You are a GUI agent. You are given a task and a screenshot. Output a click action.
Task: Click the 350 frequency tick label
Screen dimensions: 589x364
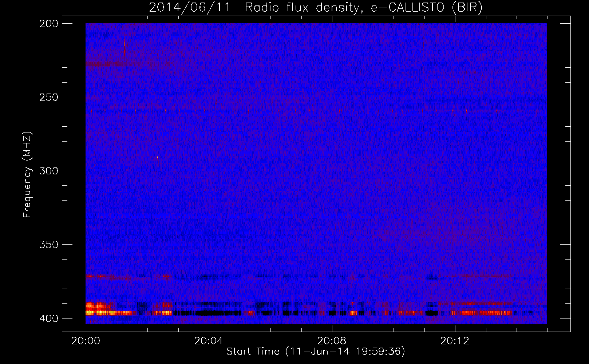click(48, 245)
